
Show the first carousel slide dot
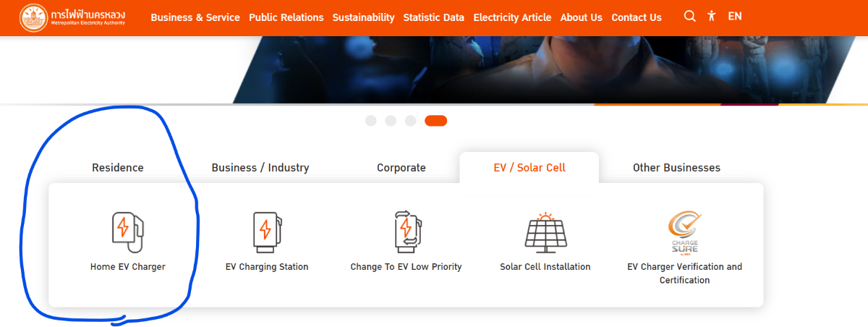[371, 121]
